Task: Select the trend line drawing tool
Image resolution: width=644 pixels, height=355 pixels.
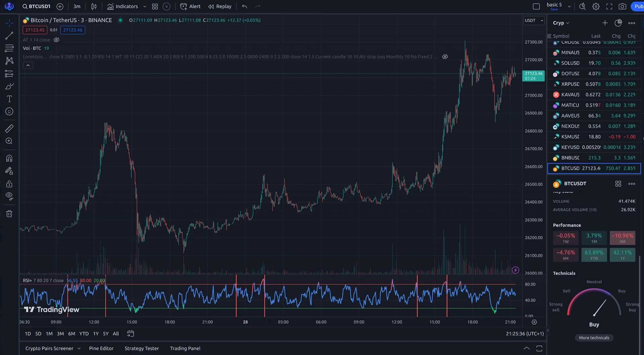Action: click(x=9, y=36)
